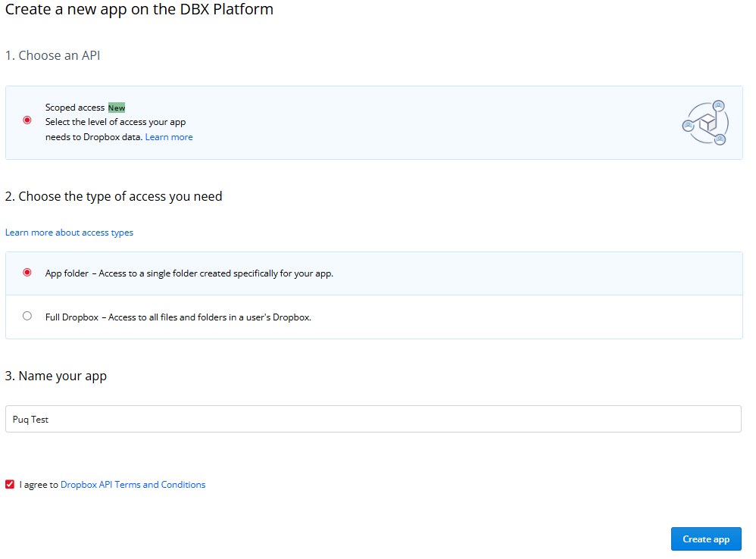Click the page title about creating a new app
Image resolution: width=756 pixels, height=559 pixels.
coord(139,10)
